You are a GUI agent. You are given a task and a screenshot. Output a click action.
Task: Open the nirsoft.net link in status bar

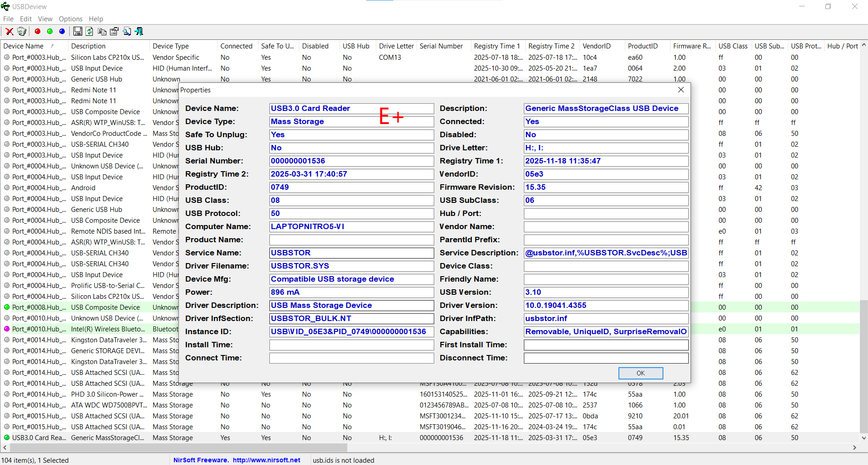pyautogui.click(x=266, y=460)
